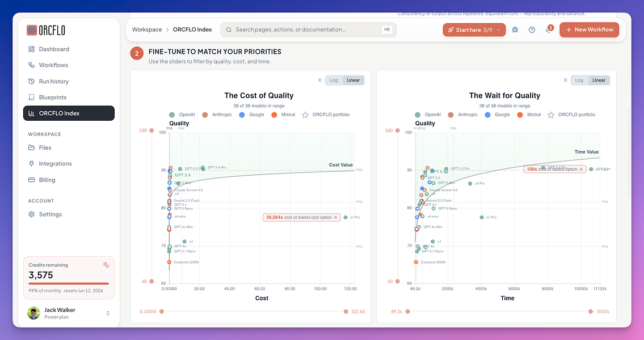This screenshot has width=644, height=340.
Task: Click the bug report icon in the top bar
Action: (515, 29)
